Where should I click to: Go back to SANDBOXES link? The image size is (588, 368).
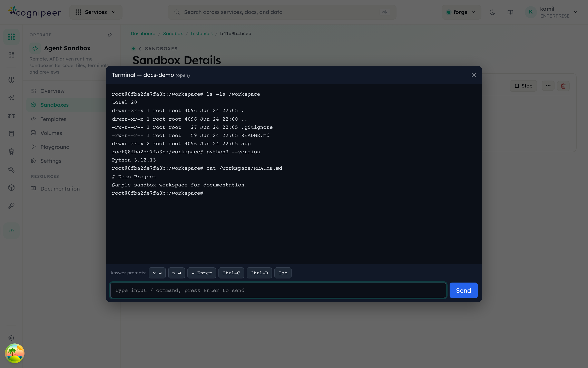(x=158, y=49)
